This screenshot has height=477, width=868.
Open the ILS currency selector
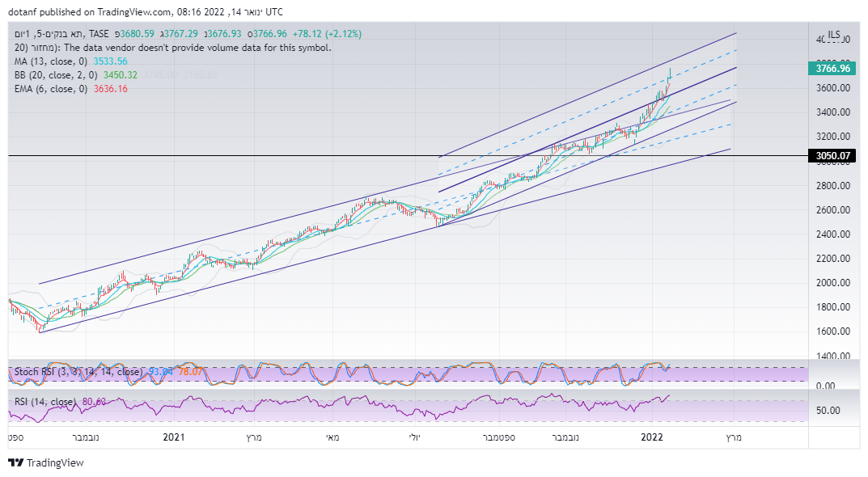coord(834,36)
